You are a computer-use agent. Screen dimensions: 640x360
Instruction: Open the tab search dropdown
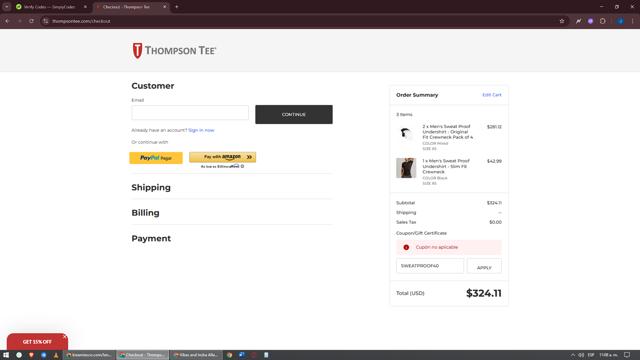click(7, 7)
